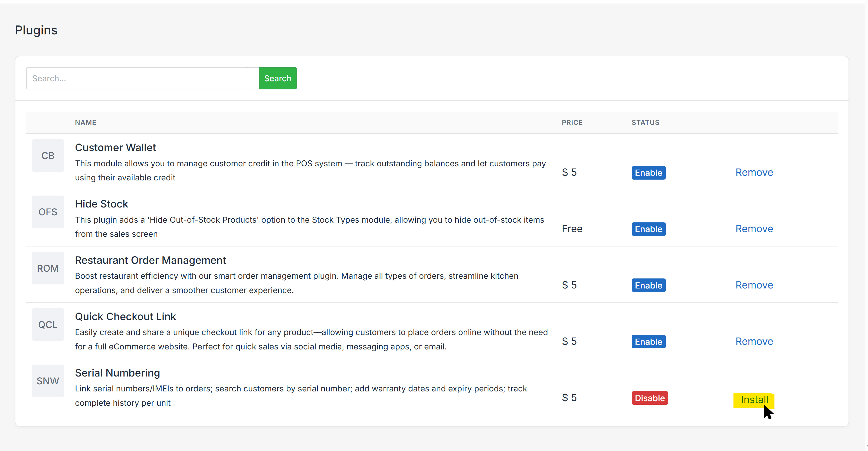The height and width of the screenshot is (451, 868).
Task: Click the plugin search input field
Action: pos(143,78)
